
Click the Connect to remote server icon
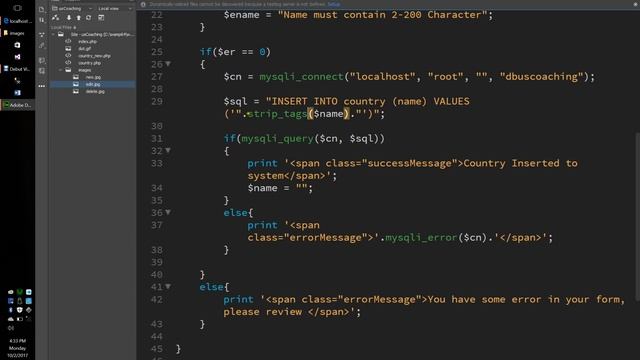pos(56,18)
